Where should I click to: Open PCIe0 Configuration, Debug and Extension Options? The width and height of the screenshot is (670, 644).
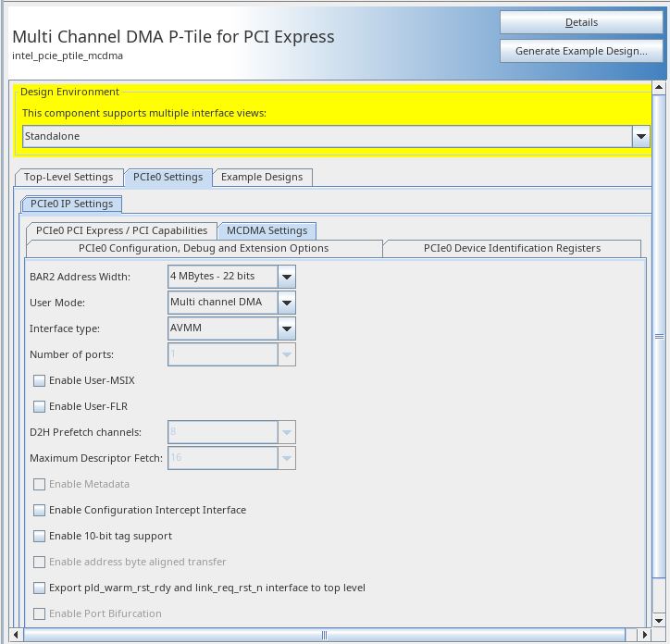204,248
